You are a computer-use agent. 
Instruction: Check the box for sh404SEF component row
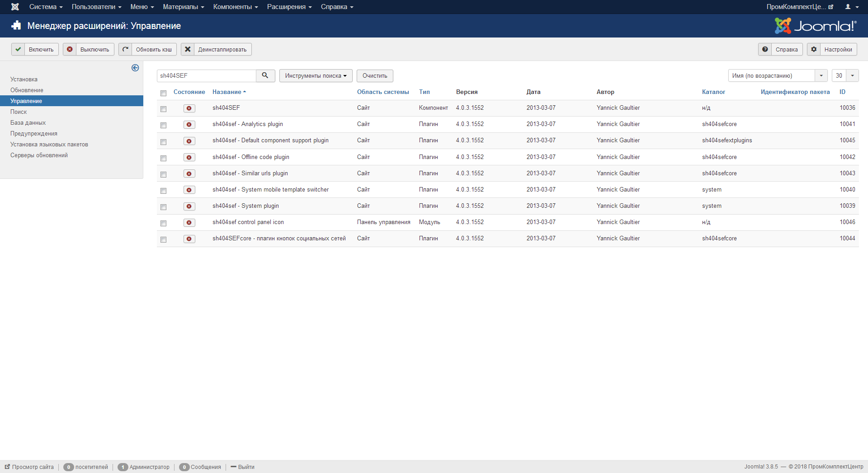(164, 109)
